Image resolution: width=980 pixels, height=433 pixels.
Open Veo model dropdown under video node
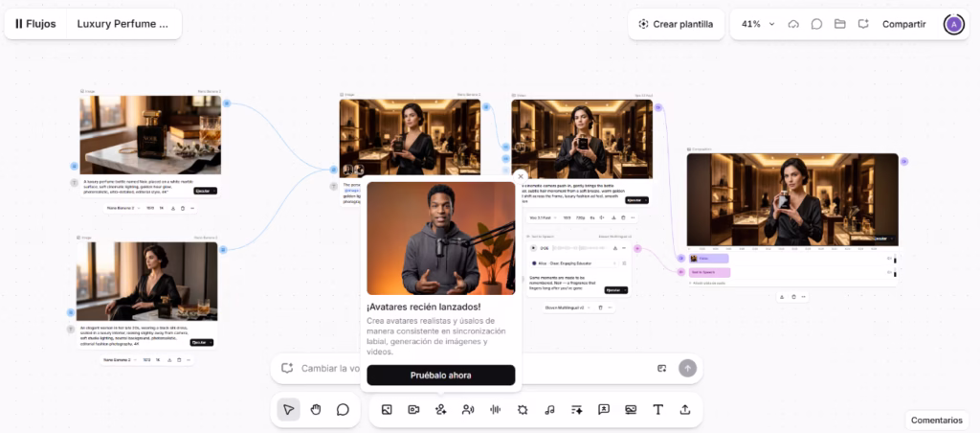pyautogui.click(x=544, y=217)
